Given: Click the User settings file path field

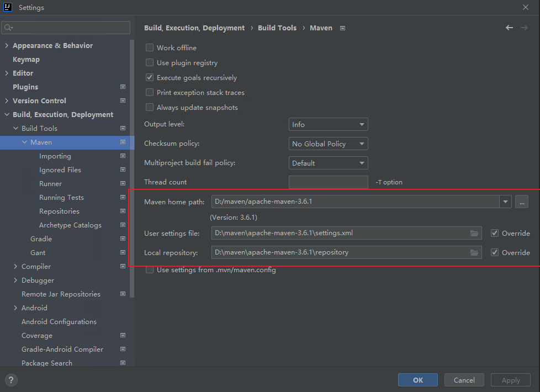Looking at the screenshot, I should pos(346,233).
